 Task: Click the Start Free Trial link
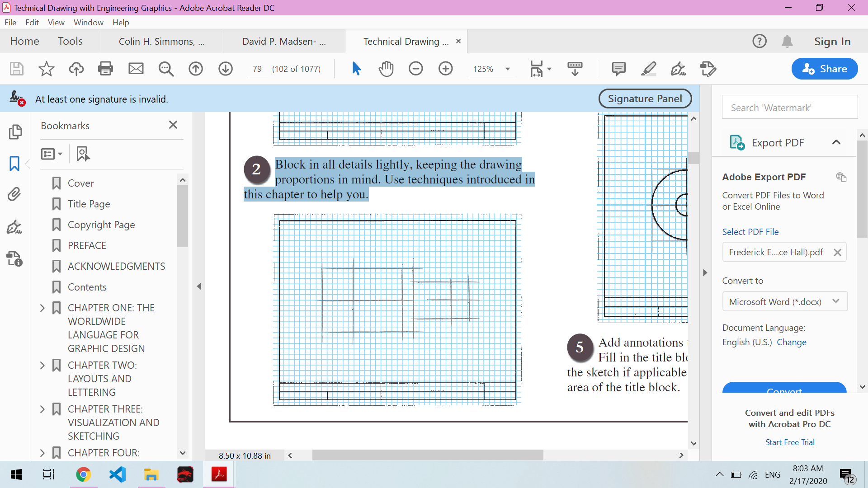[789, 442]
